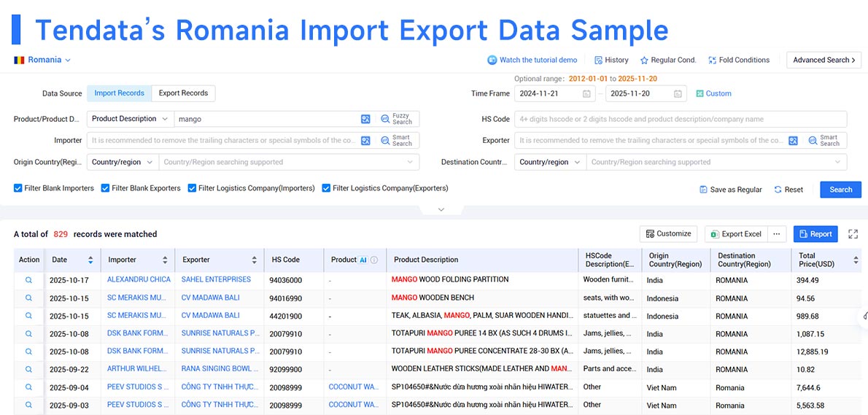Screen dimensions: 868x415
Task: Open the Report view
Action: [x=815, y=233]
